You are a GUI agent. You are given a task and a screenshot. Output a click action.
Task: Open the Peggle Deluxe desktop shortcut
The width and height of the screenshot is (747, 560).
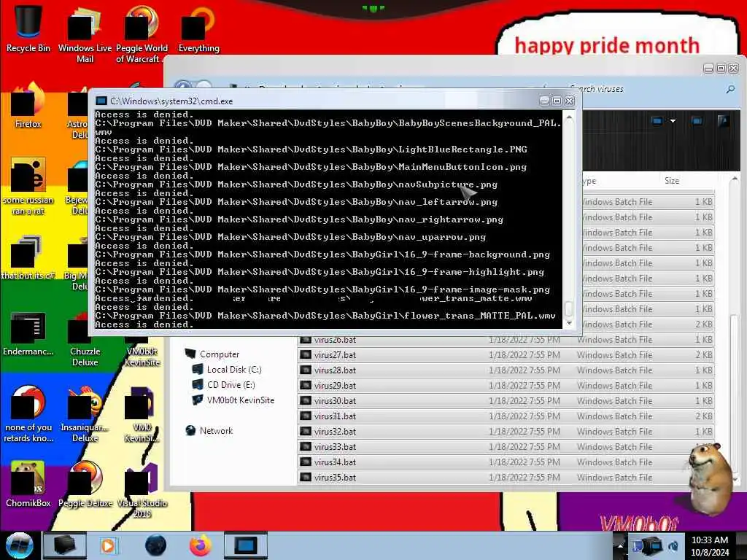[85, 485]
